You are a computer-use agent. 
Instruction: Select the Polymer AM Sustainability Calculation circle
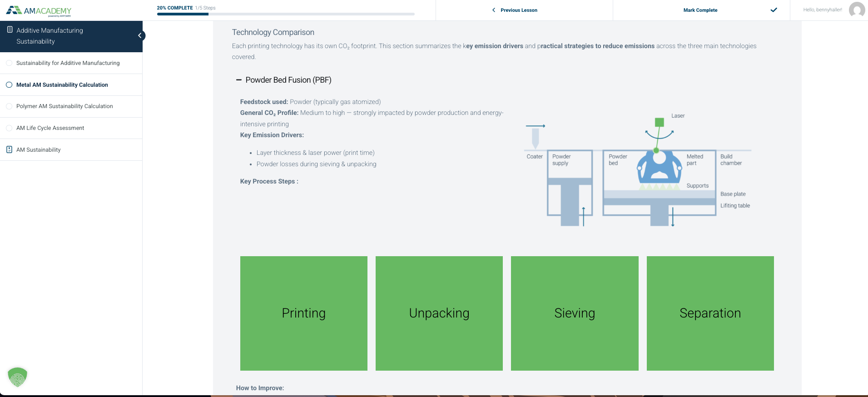9,106
